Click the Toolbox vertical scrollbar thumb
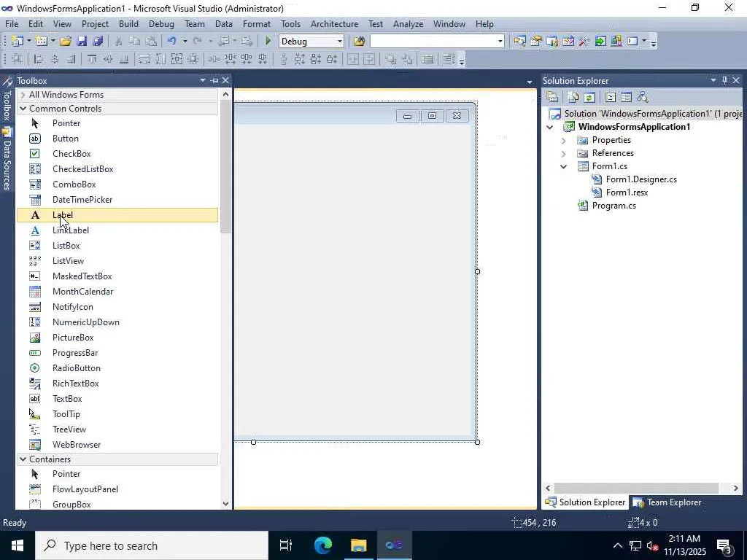The width and height of the screenshot is (747, 560). click(226, 167)
